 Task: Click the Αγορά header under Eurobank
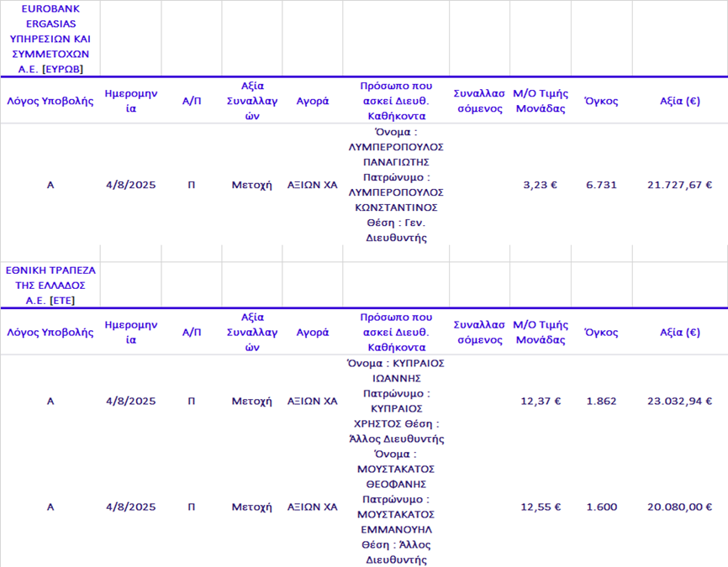(x=313, y=101)
